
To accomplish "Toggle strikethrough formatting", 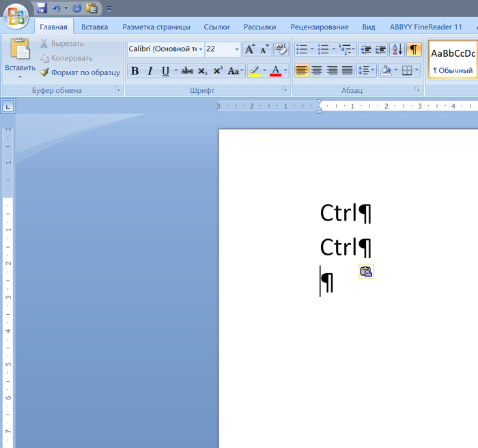I will 187,71.
